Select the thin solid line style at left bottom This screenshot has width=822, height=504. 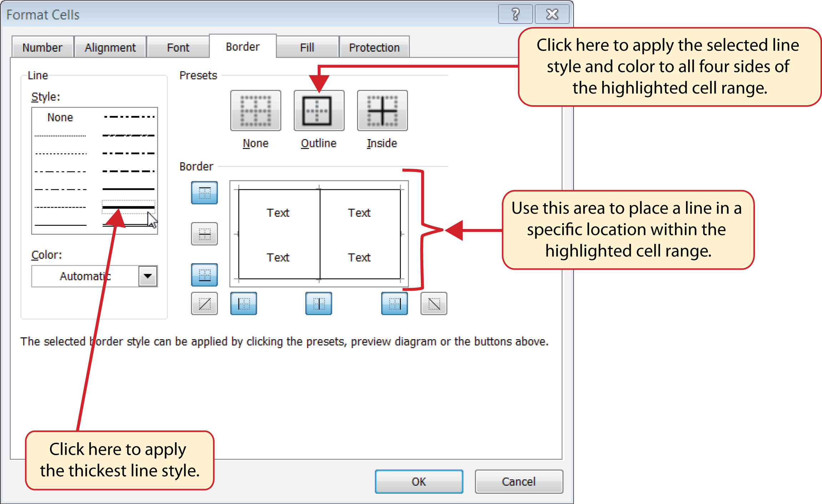(x=60, y=225)
